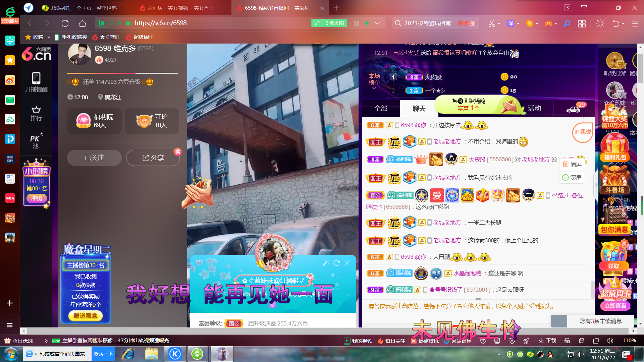Open the 守护 10人 card
644x362 pixels.
pyautogui.click(x=152, y=121)
